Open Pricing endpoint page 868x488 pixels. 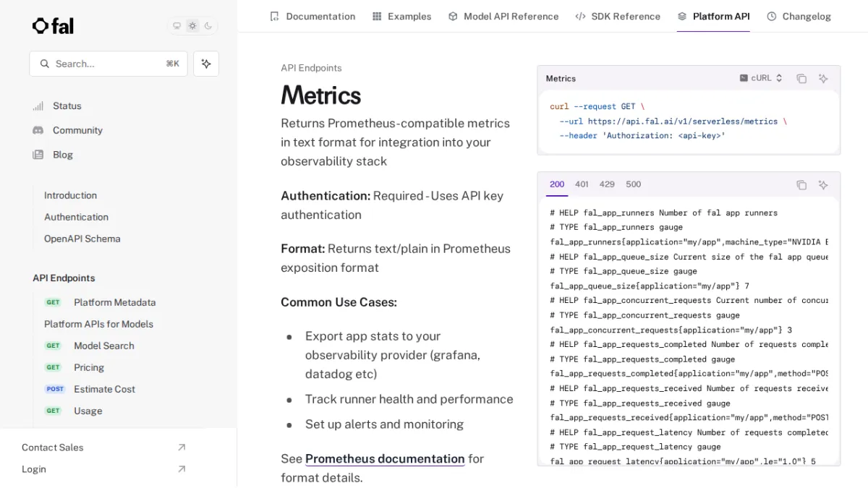pyautogui.click(x=89, y=367)
